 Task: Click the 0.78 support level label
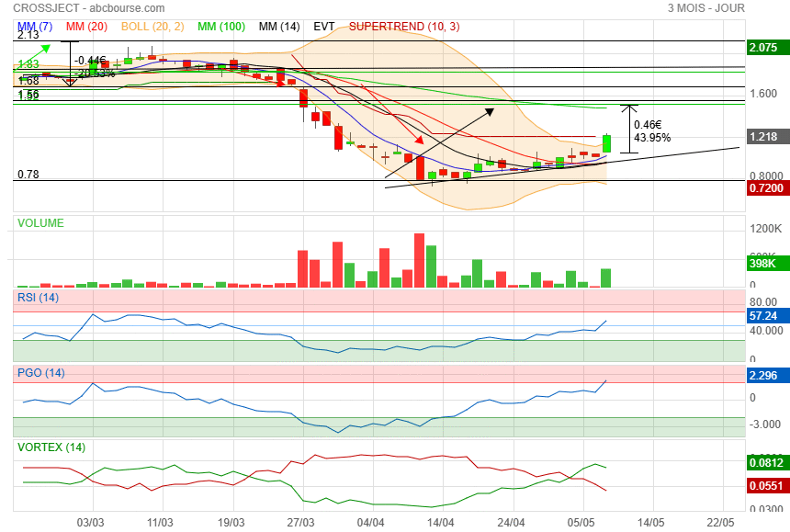(x=28, y=175)
